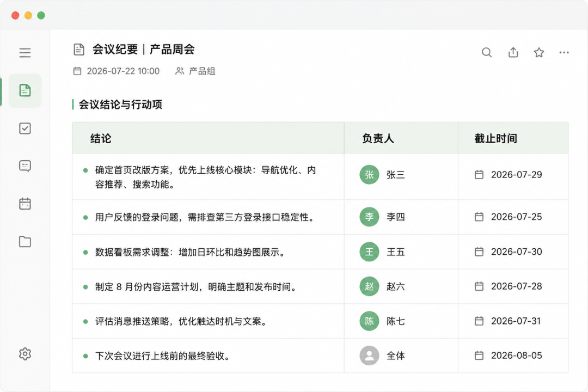Click deadline date 2026-07-25
The width and height of the screenshot is (588, 392).
516,217
